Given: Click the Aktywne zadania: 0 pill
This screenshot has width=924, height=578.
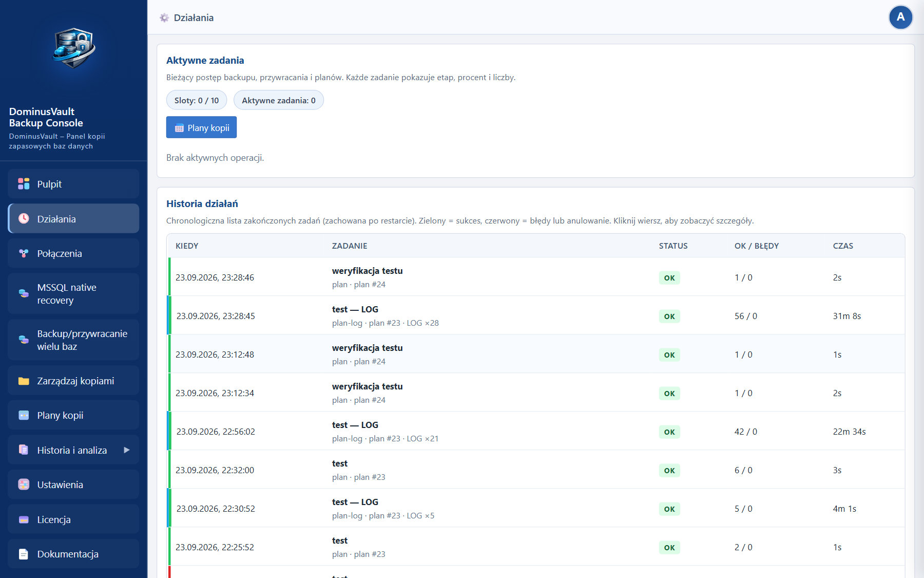Looking at the screenshot, I should 279,100.
